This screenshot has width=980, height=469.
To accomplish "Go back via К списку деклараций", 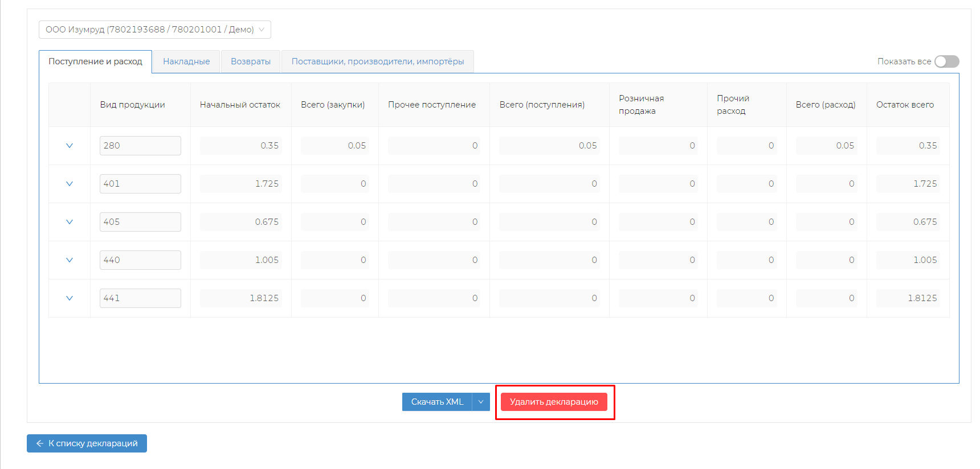I will (x=87, y=443).
